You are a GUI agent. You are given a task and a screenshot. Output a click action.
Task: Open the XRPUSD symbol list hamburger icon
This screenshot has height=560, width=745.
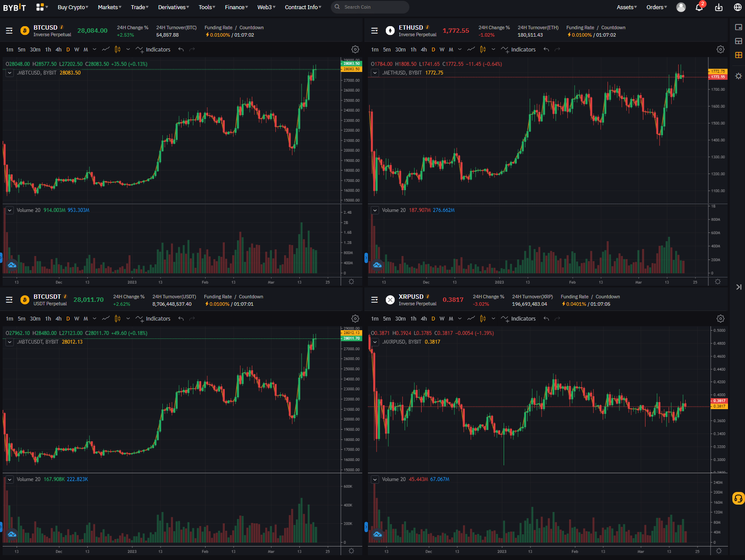tap(374, 300)
